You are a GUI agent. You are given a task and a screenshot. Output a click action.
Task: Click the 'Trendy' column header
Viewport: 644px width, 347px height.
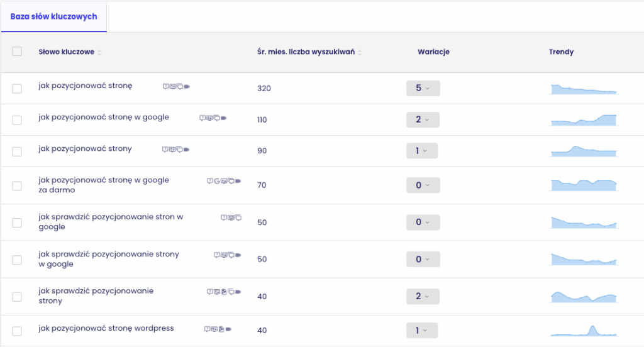(x=561, y=52)
